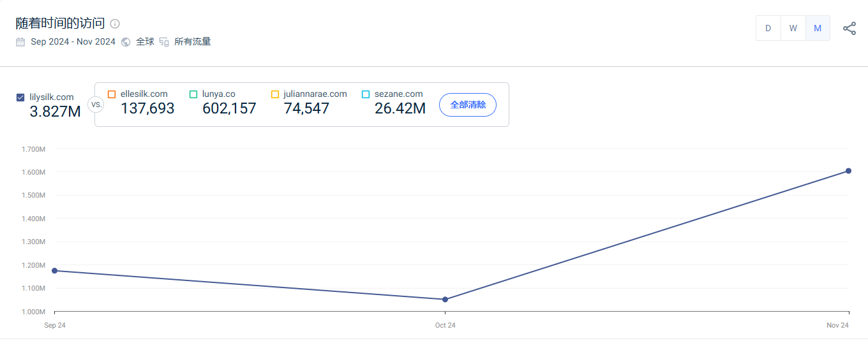Click the calendar icon next to date range
This screenshot has height=341, width=868.
click(20, 42)
